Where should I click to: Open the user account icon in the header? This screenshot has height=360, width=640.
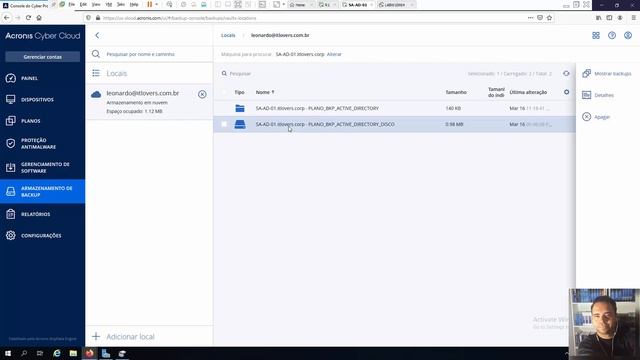628,36
